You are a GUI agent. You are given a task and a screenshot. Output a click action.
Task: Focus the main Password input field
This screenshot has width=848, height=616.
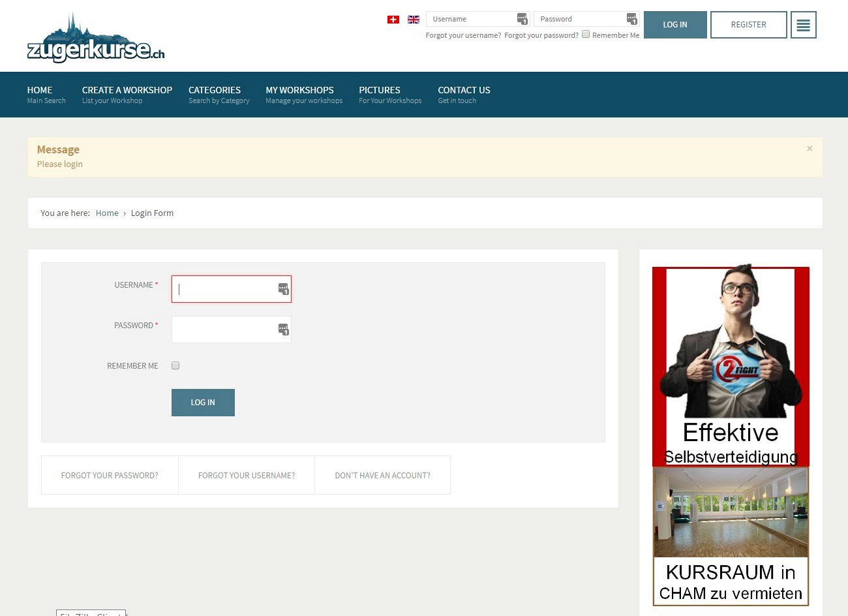click(x=224, y=330)
